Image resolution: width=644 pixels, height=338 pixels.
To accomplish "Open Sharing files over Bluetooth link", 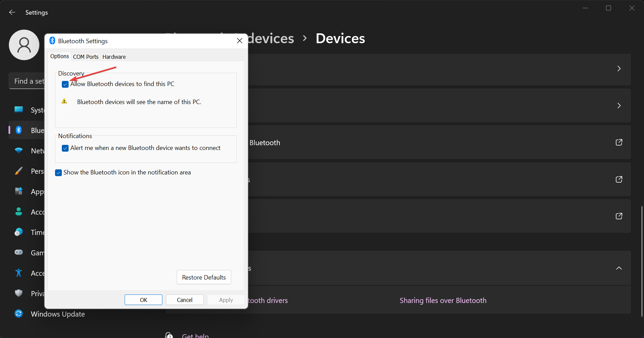I will pos(443,300).
